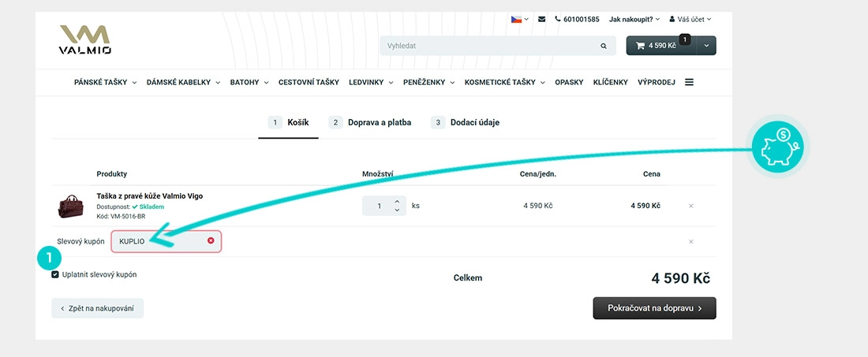Image resolution: width=868 pixels, height=357 pixels.
Task: Click Pokračovat na dopravu button
Action: (654, 308)
